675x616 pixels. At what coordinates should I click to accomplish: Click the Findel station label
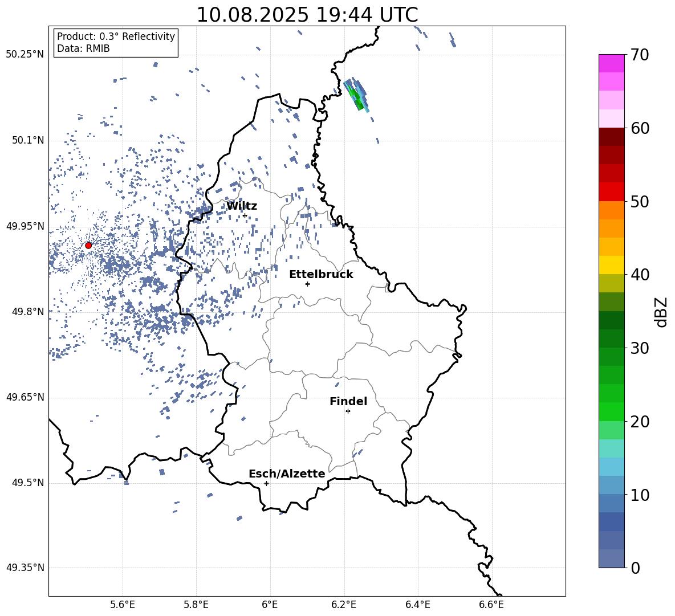coord(348,401)
